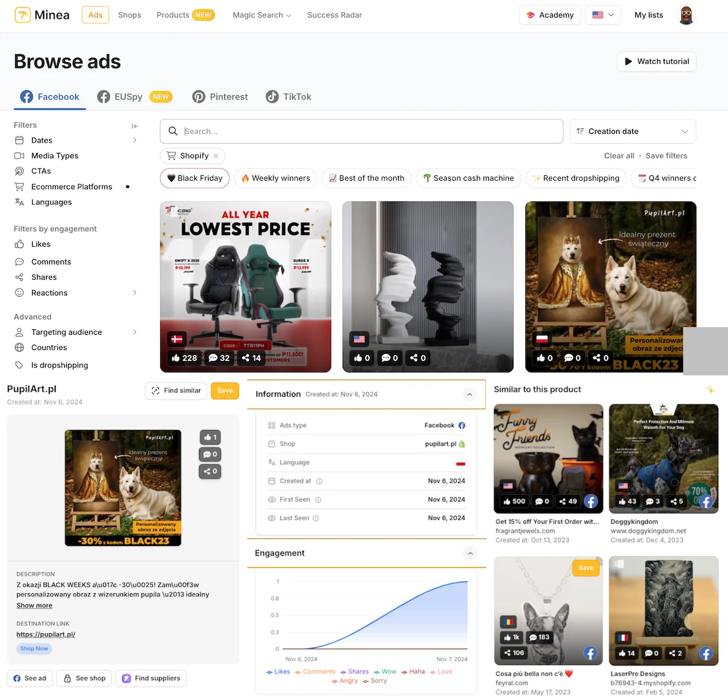Click the Minea logo
The height and width of the screenshot is (700, 728).
pos(42,15)
